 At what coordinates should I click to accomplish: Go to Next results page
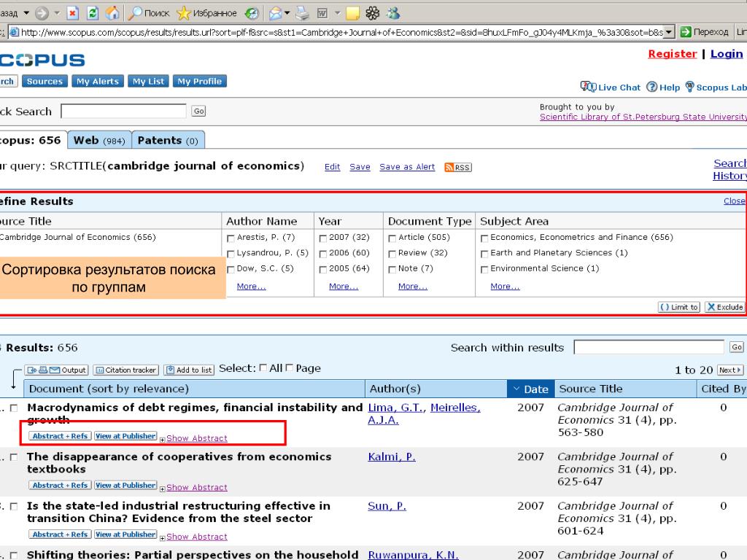(729, 370)
